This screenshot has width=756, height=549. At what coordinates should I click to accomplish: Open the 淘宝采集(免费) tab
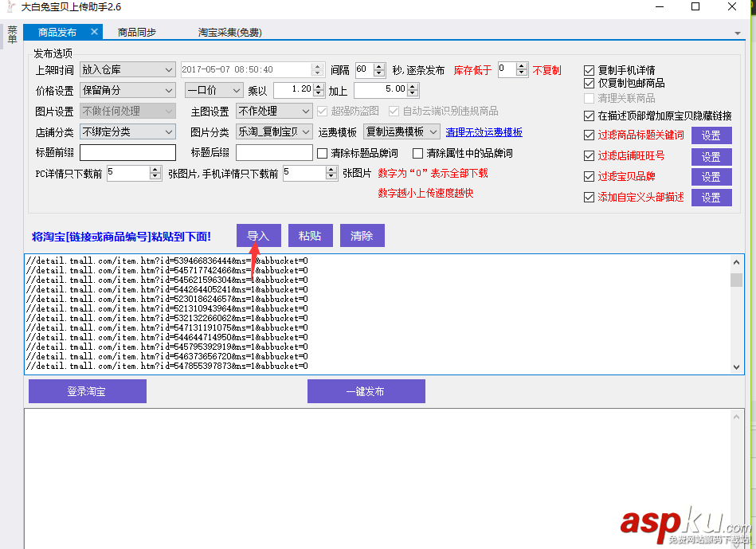(229, 33)
